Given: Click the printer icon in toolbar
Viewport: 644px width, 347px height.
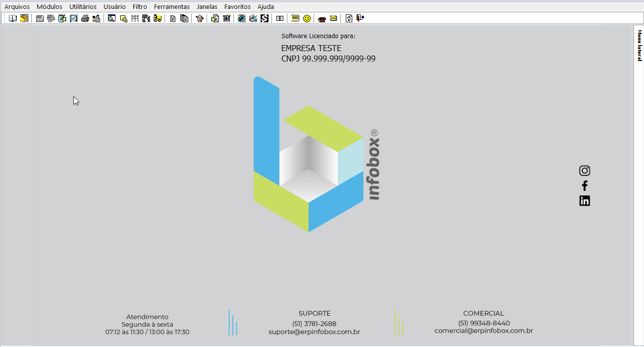Looking at the screenshot, I should point(85,18).
